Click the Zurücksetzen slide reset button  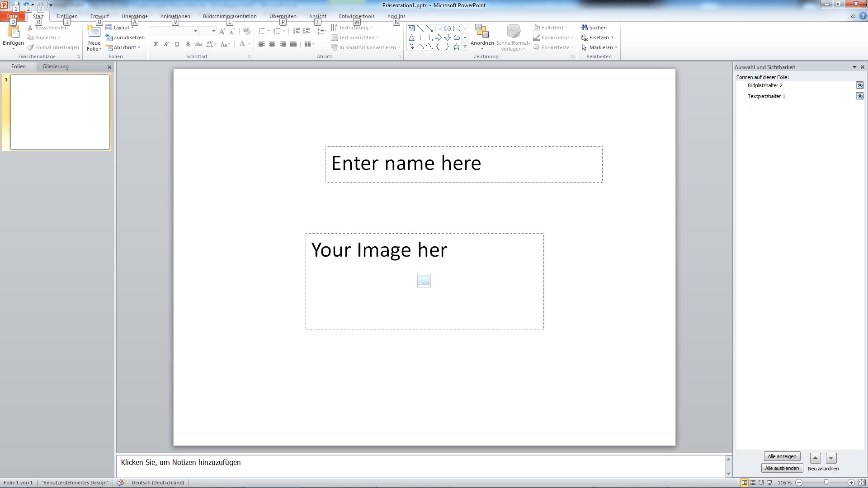(125, 38)
